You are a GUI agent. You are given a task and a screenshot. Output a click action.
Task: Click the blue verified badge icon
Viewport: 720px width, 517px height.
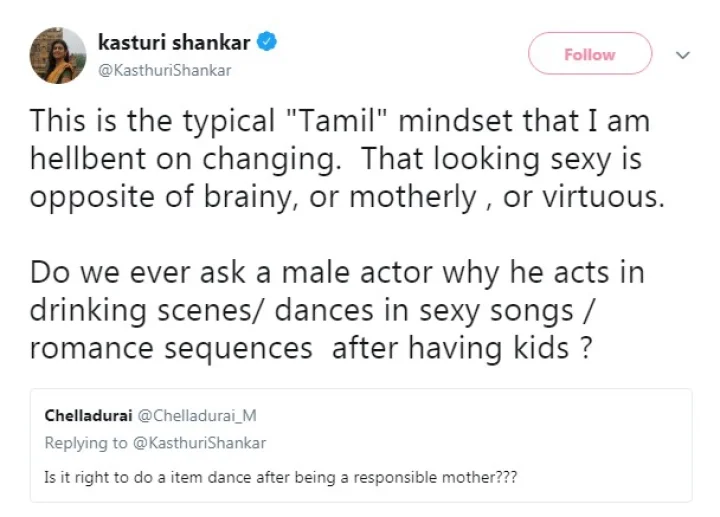point(269,42)
